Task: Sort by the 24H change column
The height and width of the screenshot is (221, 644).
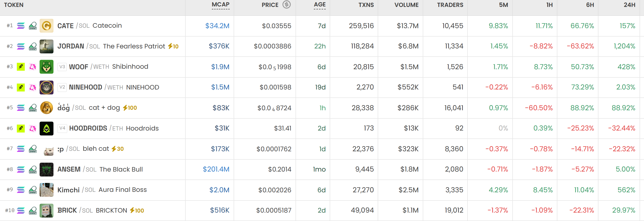Action: click(x=629, y=5)
